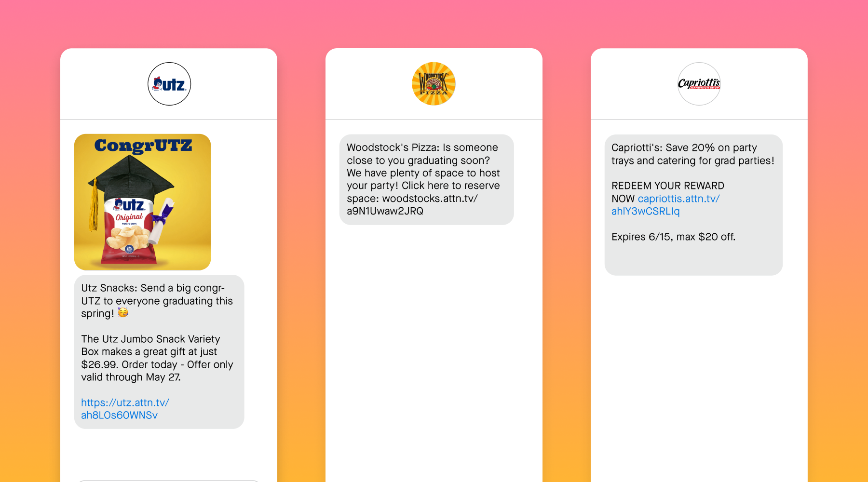Viewport: 868px width, 482px height.
Task: Open the CongrUTZ chips graduation image
Action: pyautogui.click(x=143, y=202)
